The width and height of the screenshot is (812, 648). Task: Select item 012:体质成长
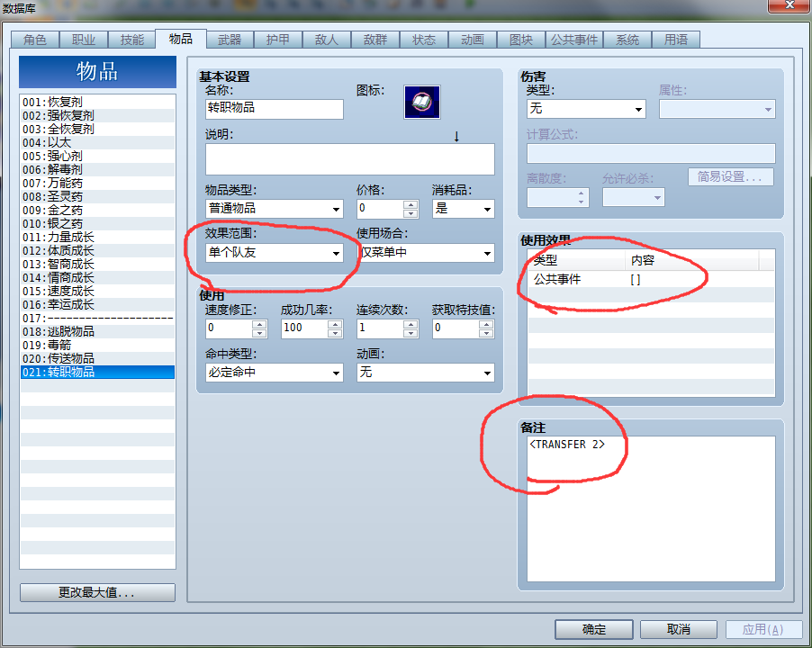coord(97,250)
